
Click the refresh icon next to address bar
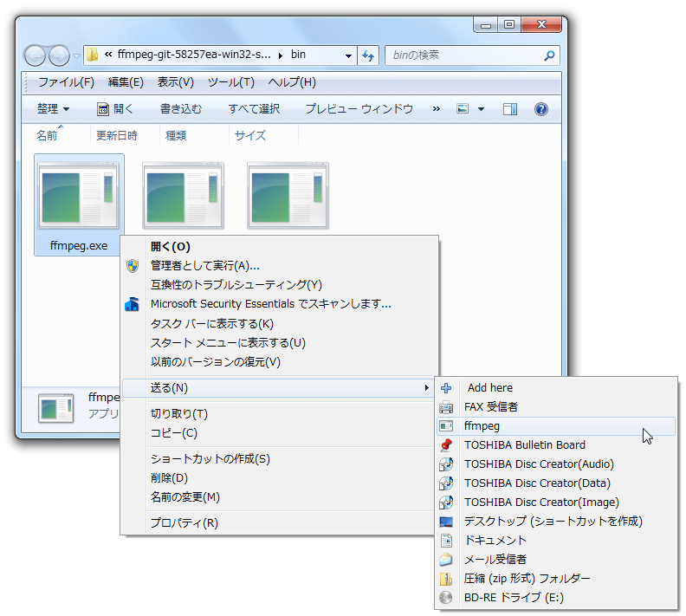(368, 55)
